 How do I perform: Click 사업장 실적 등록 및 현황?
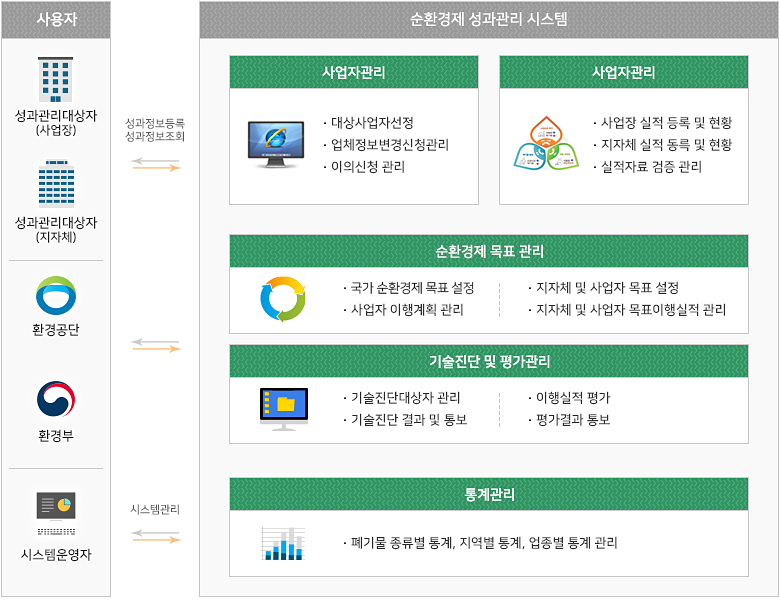(666, 122)
